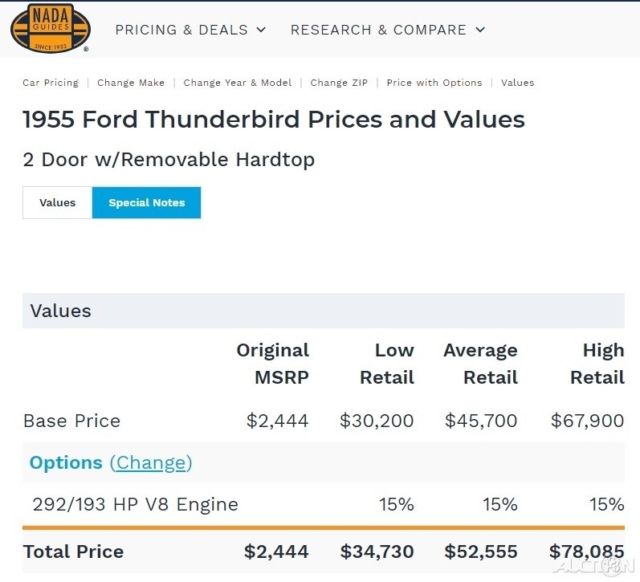Click the 292/193 HP V8 Engine row
Screen dimensions: 640x582
tap(323, 504)
